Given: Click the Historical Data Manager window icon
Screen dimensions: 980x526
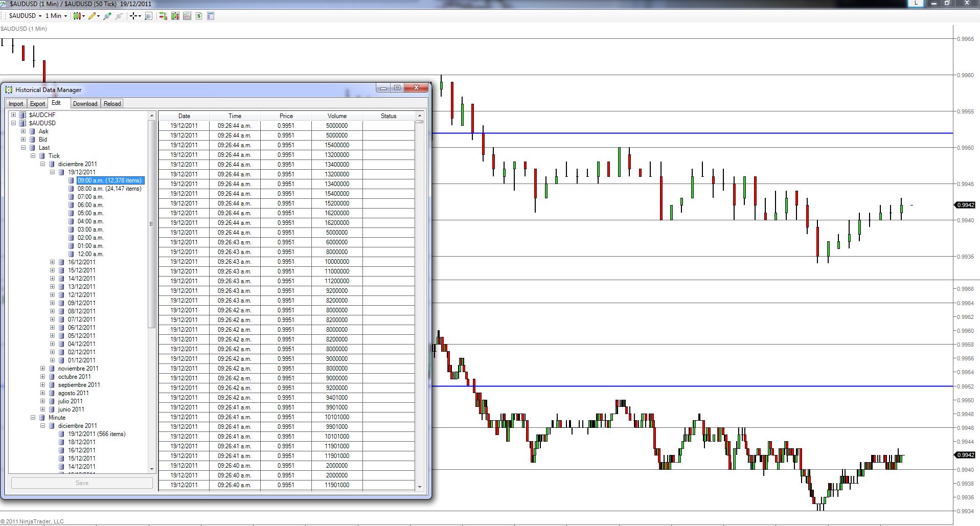Looking at the screenshot, I should pos(9,90).
